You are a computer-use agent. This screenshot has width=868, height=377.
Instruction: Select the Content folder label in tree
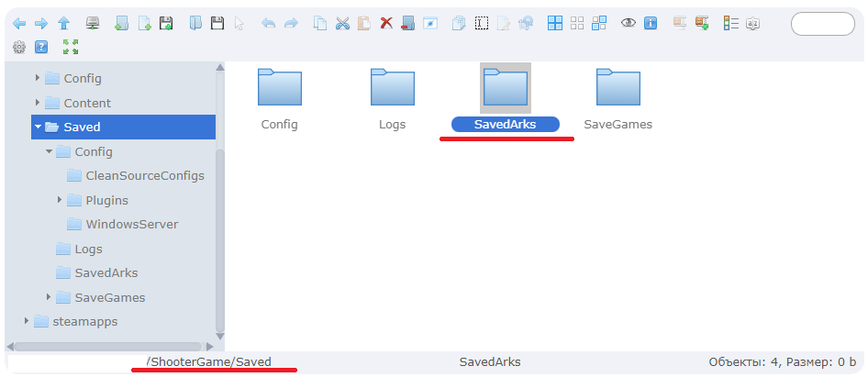pos(87,103)
